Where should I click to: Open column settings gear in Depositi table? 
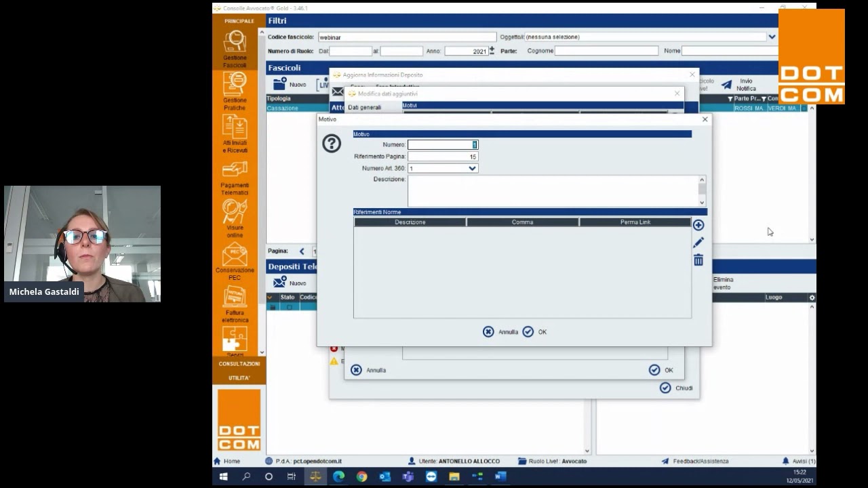[812, 298]
